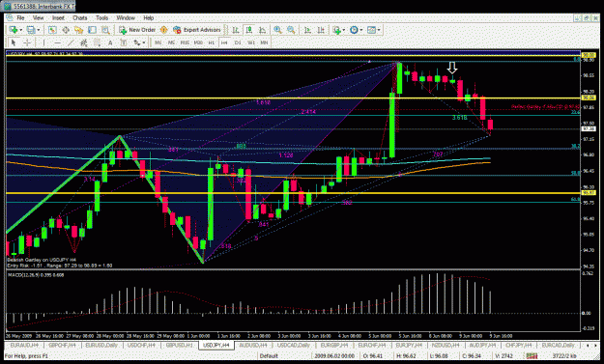The height and width of the screenshot is (364, 604).
Task: Switch to the USDCAD,Daily chart tab
Action: [x=294, y=345]
